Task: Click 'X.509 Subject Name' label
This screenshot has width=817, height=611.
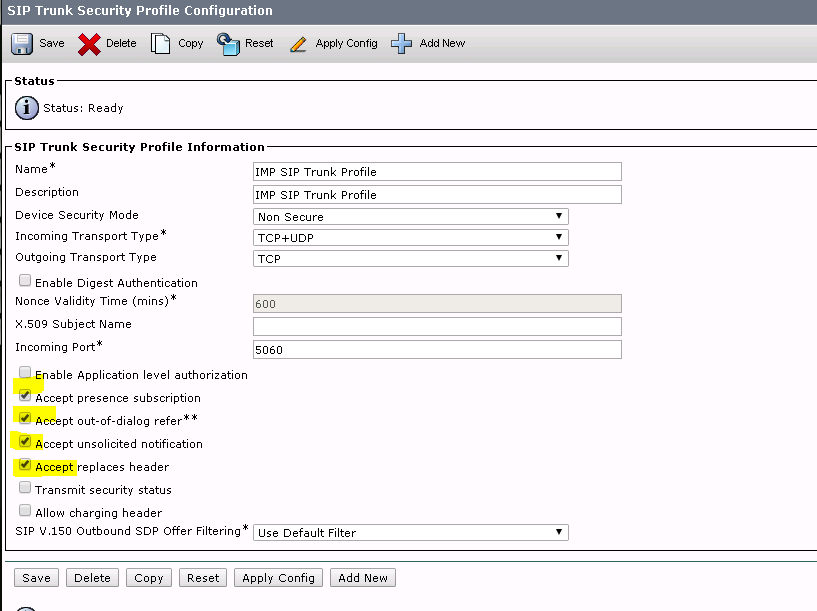Action: point(73,323)
